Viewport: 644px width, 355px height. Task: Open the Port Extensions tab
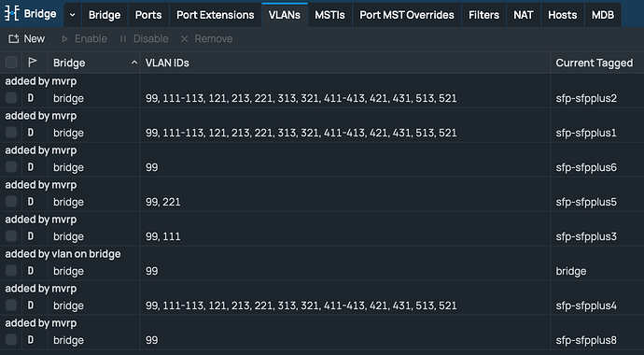tap(216, 15)
